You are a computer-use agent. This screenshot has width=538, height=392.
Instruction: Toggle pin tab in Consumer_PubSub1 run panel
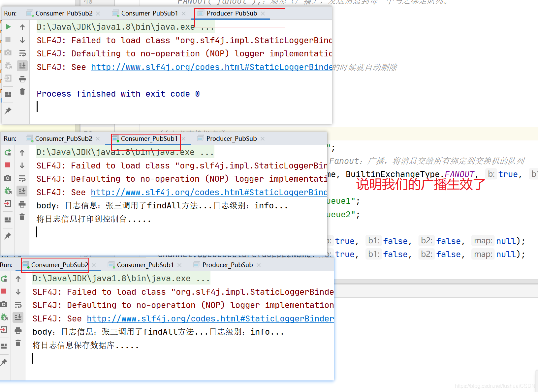[x=8, y=236]
